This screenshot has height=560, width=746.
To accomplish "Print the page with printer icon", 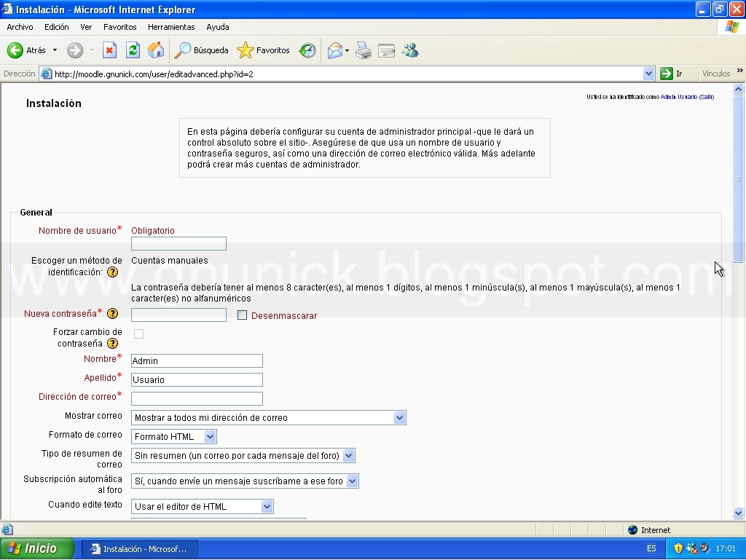I will pos(364,50).
